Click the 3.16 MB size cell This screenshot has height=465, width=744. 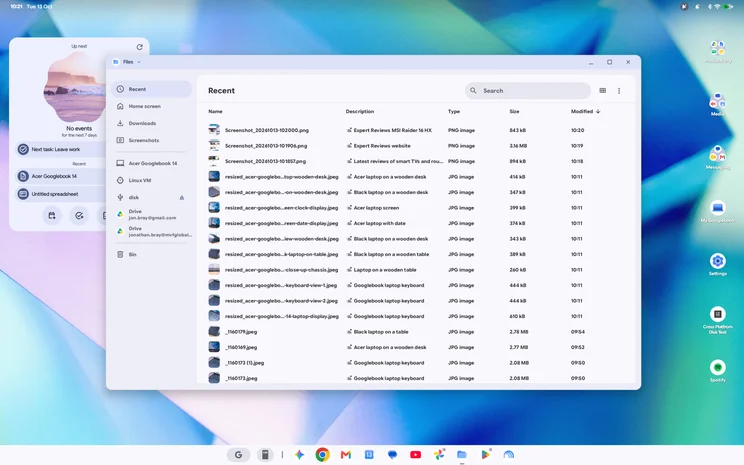pyautogui.click(x=518, y=146)
